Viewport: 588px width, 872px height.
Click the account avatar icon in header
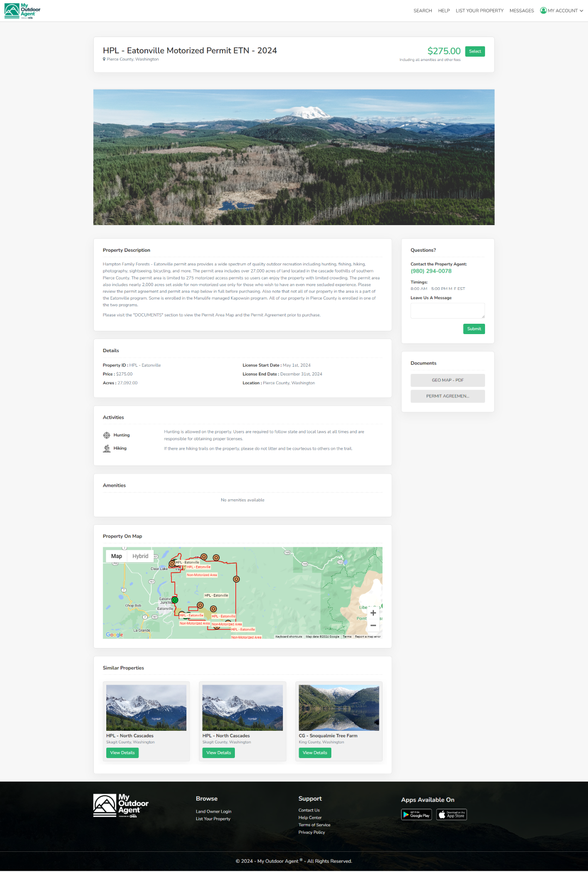point(543,10)
